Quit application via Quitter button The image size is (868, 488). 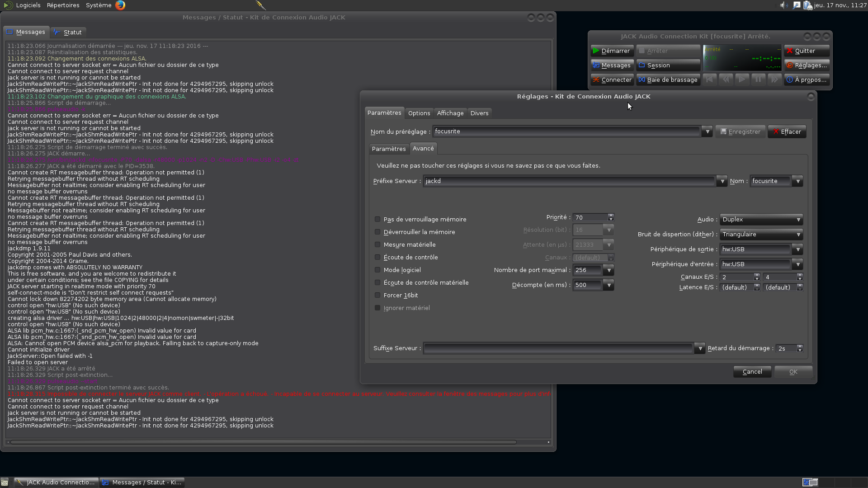click(x=806, y=51)
